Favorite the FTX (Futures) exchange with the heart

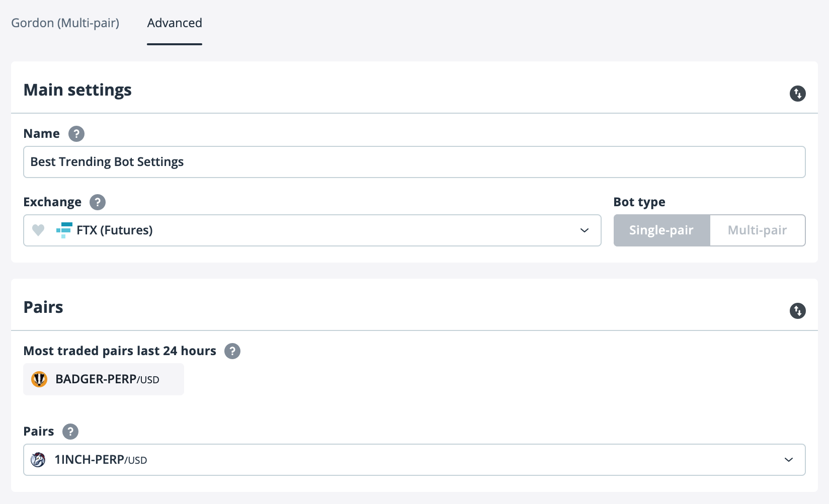[x=39, y=230]
